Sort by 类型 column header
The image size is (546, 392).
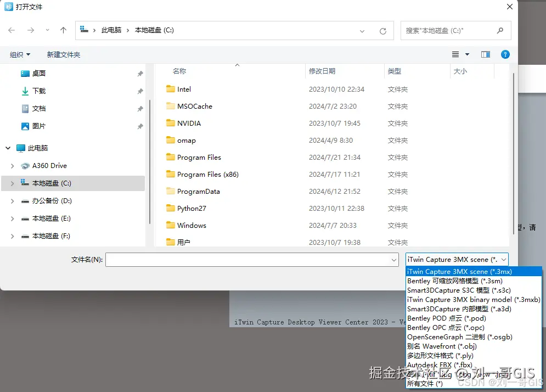[394, 71]
